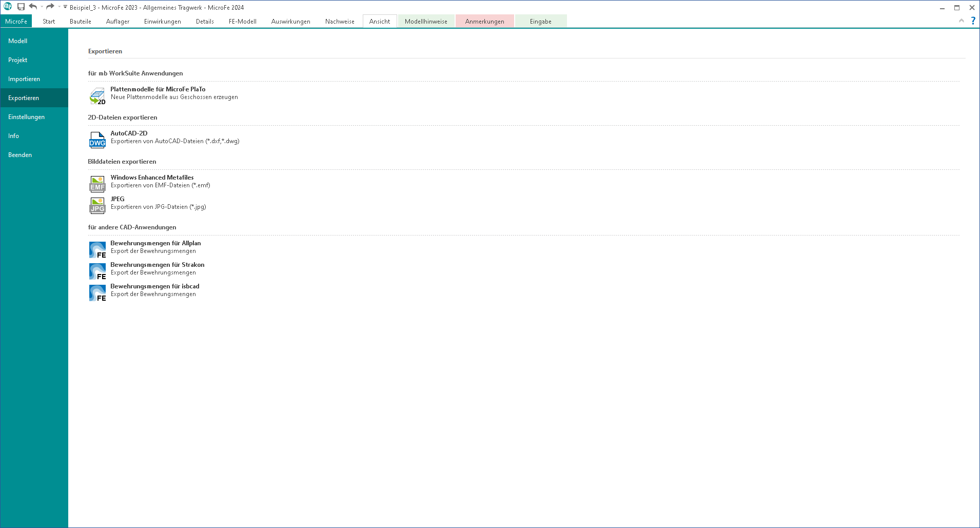Click the EMF Windows Enhanced Metafiles icon
The width and height of the screenshot is (980, 528).
click(x=97, y=184)
